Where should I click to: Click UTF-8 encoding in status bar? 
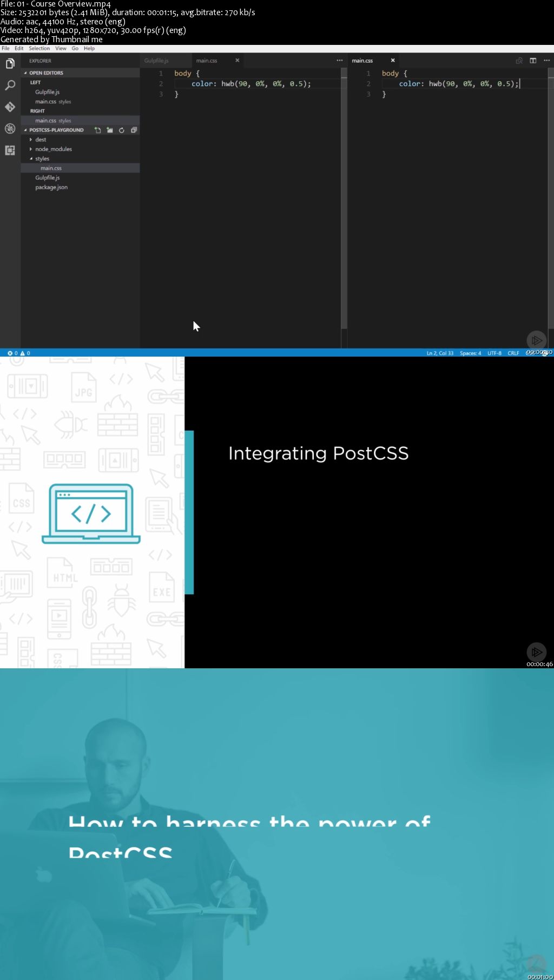coord(494,353)
